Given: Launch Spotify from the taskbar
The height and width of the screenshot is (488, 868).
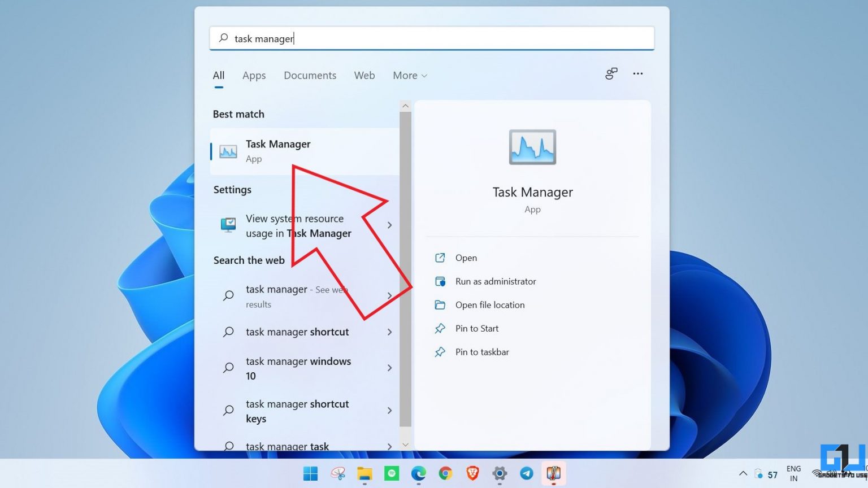Looking at the screenshot, I should [x=392, y=473].
